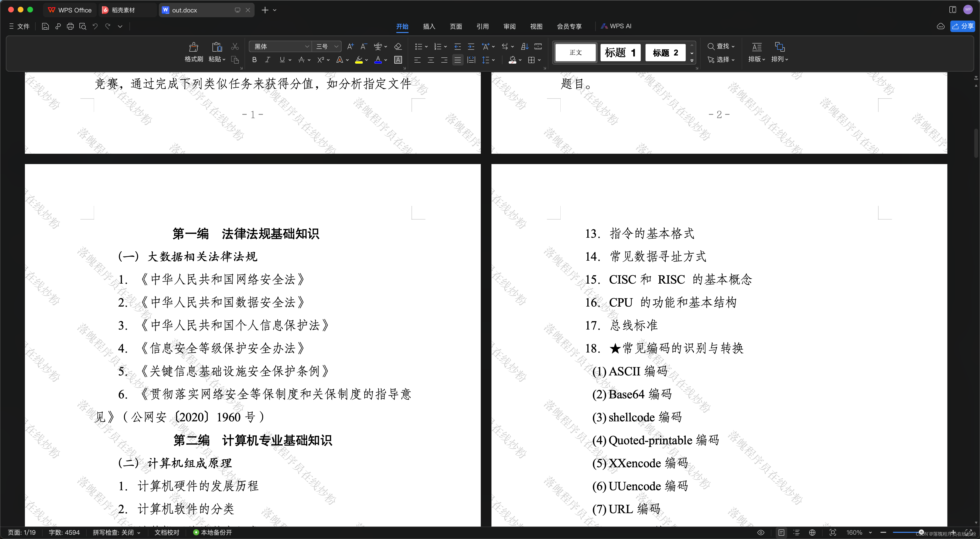
Task: Open the font name dropdown (黑体)
Action: [307, 46]
